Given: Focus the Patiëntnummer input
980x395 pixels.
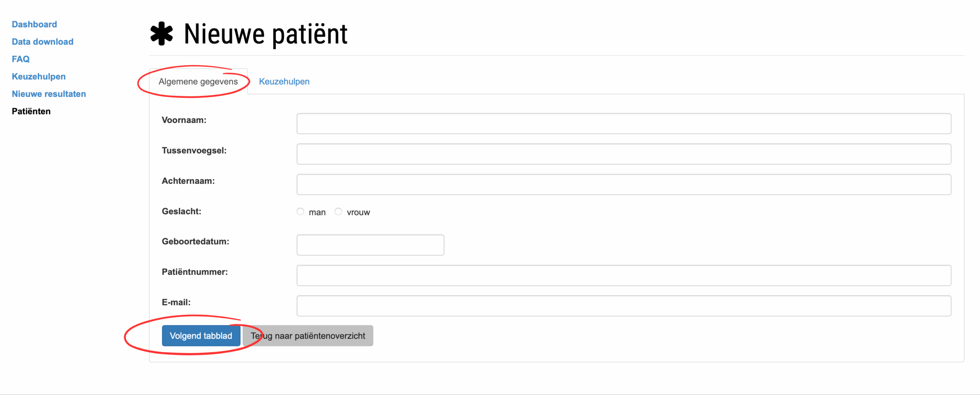Looking at the screenshot, I should pos(624,275).
